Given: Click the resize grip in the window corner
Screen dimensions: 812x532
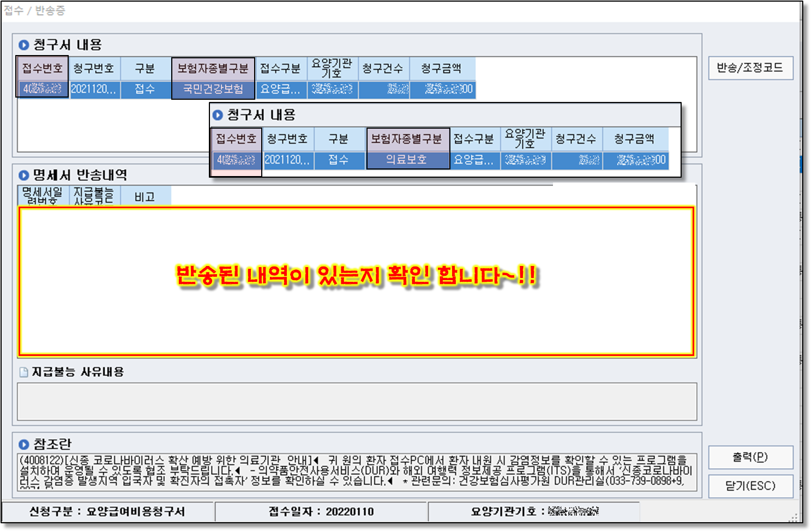Looking at the screenshot, I should pyautogui.click(x=793, y=517).
